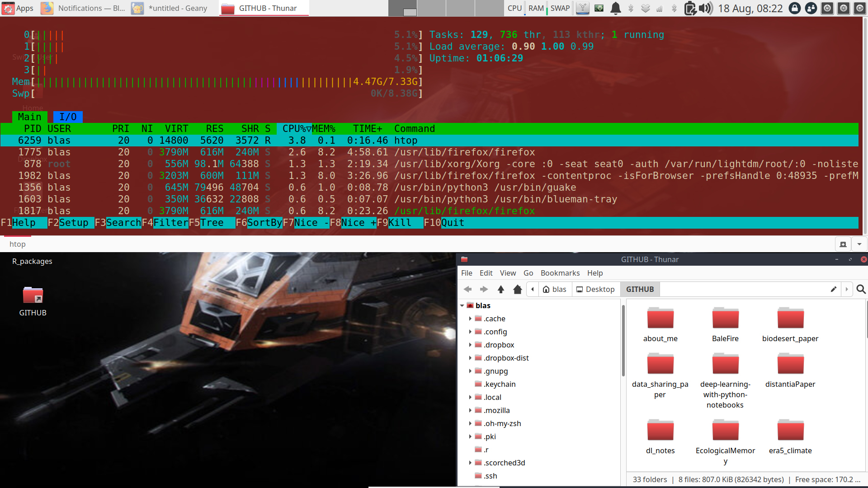Expand the .mozilla tree folder
The image size is (868, 488).
coord(470,410)
